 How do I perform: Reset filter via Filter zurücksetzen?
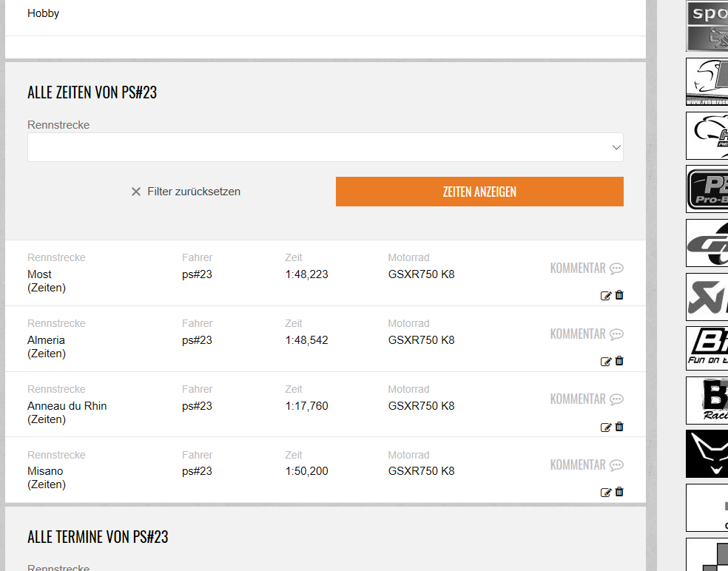(x=186, y=192)
